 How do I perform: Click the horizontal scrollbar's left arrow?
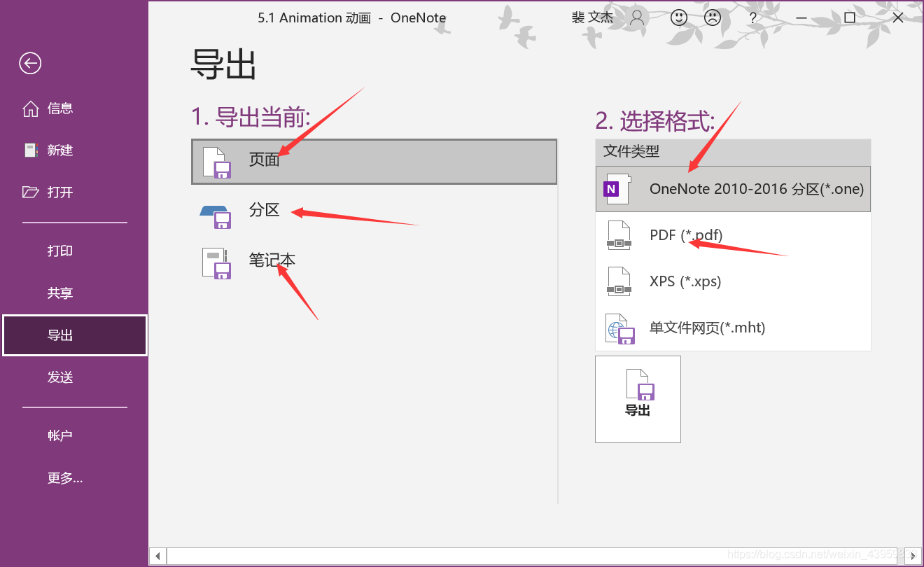157,556
